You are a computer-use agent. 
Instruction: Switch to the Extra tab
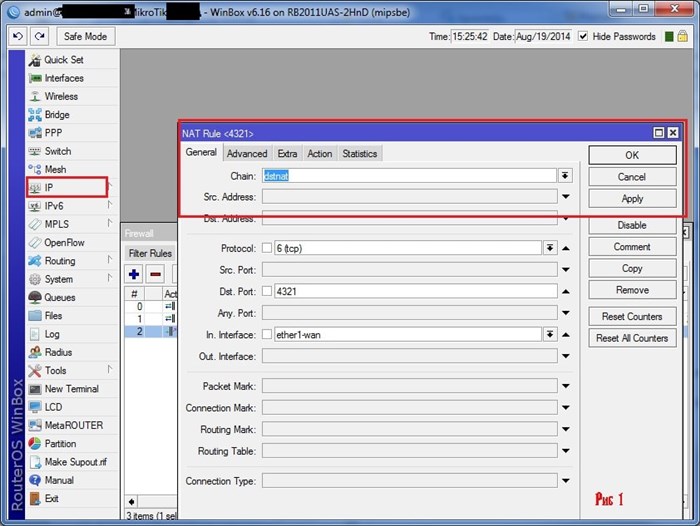[x=287, y=154]
